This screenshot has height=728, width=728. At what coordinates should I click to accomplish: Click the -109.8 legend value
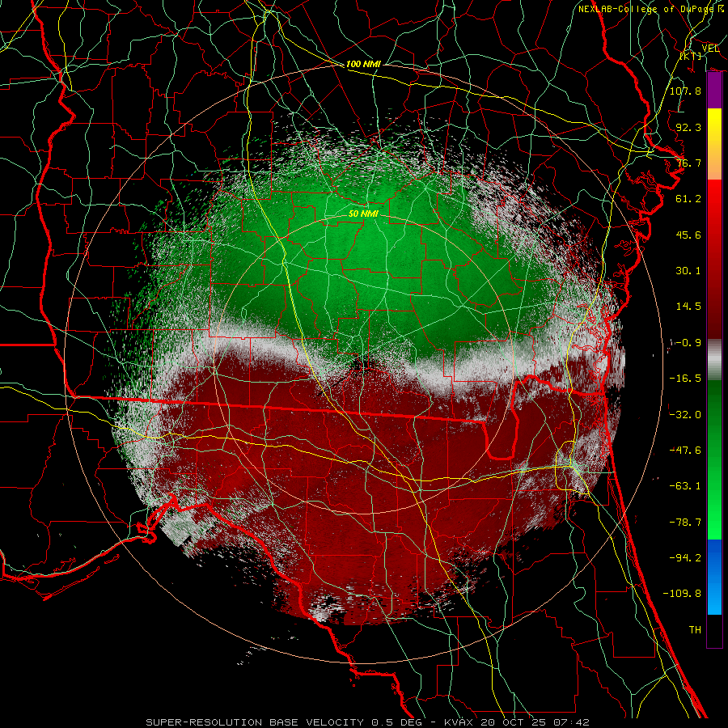682,594
